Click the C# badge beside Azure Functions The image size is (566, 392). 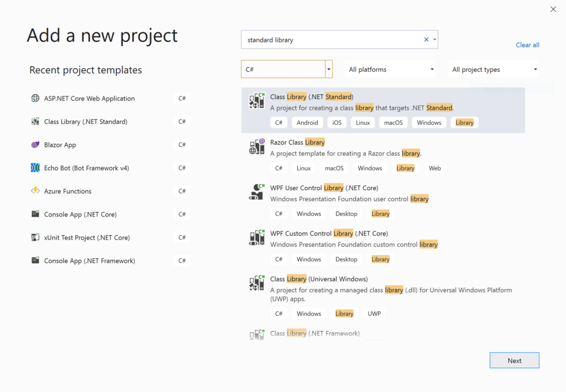182,191
